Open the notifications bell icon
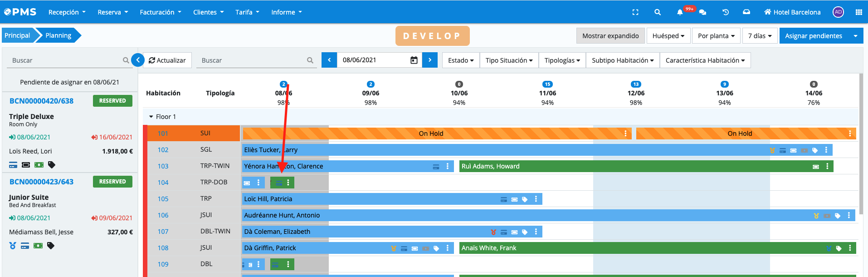 [x=680, y=12]
